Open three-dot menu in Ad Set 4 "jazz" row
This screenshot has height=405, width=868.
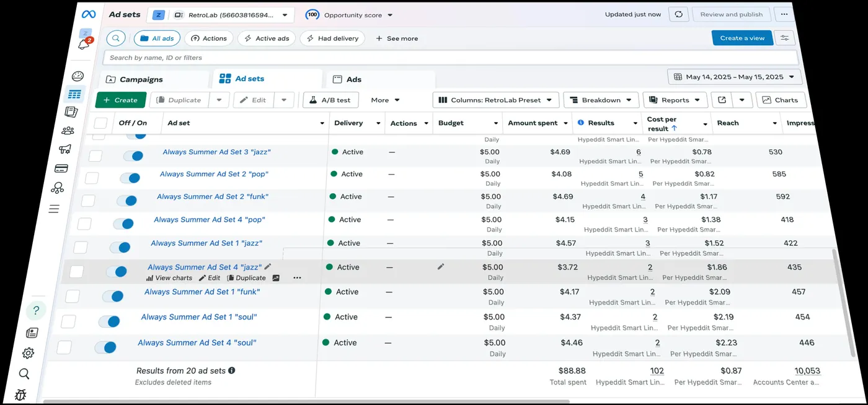pos(297,278)
